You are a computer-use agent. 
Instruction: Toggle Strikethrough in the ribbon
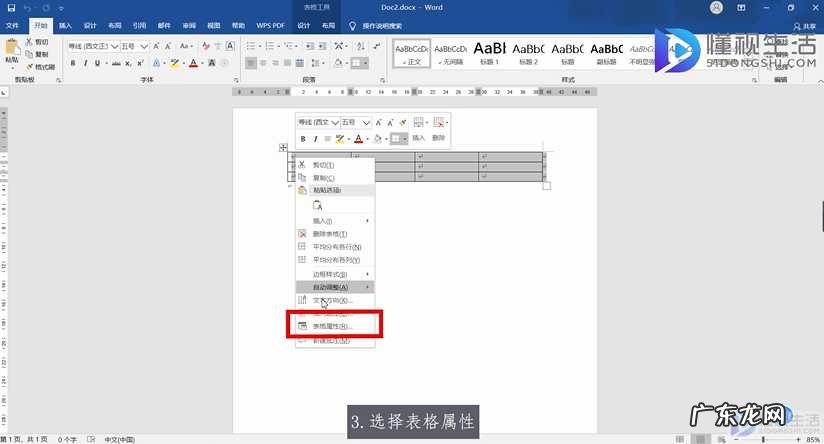pyautogui.click(x=116, y=63)
